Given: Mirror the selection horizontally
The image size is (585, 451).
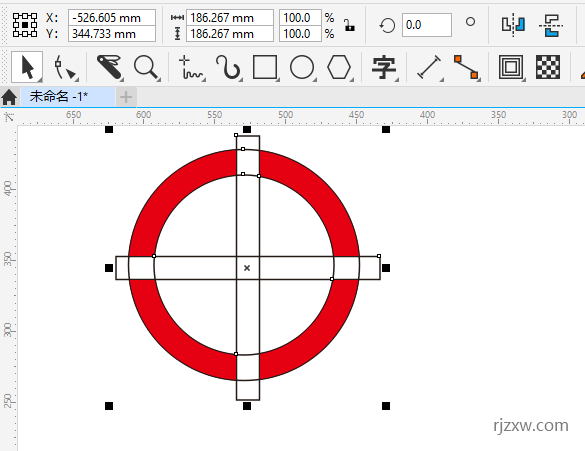Looking at the screenshot, I should [x=513, y=25].
